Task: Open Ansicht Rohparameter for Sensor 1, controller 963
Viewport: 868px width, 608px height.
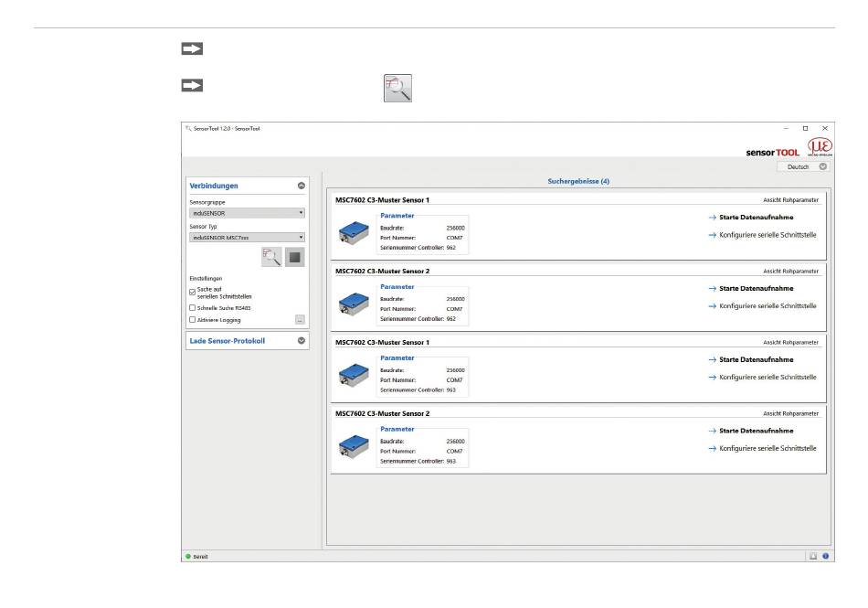Action: click(790, 342)
